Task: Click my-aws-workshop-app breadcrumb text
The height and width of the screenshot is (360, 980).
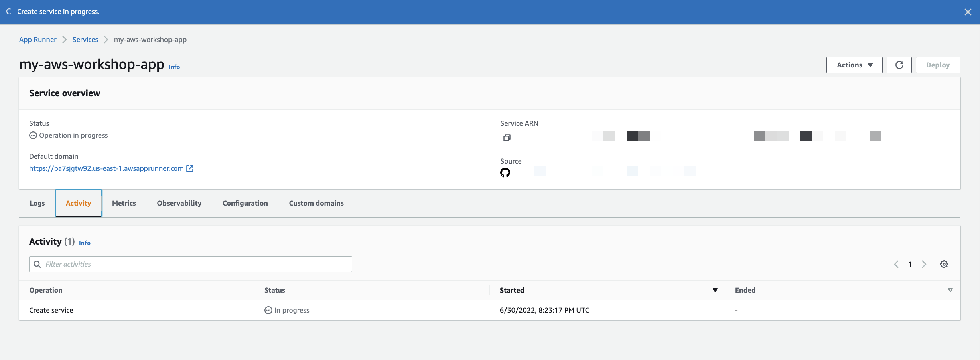Action: tap(150, 40)
